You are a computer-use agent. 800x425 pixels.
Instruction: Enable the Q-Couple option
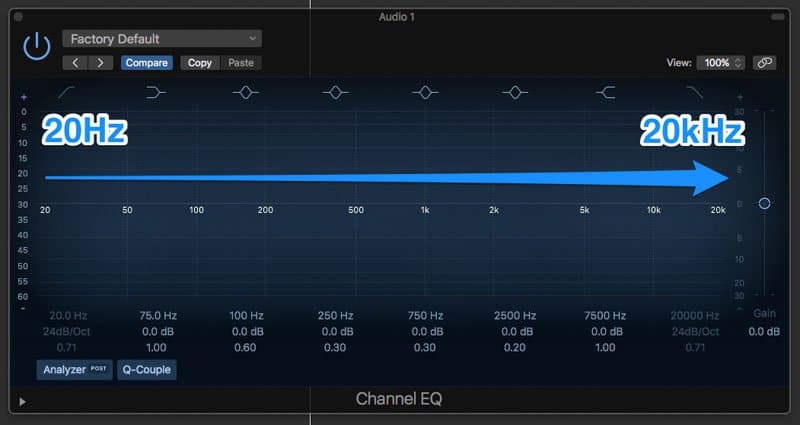click(x=147, y=370)
